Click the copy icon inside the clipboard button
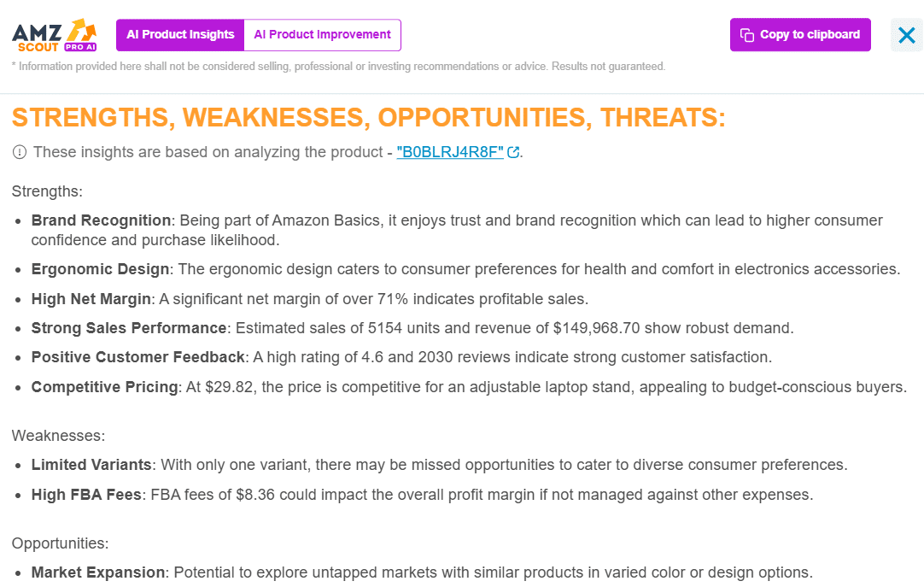 [x=746, y=35]
